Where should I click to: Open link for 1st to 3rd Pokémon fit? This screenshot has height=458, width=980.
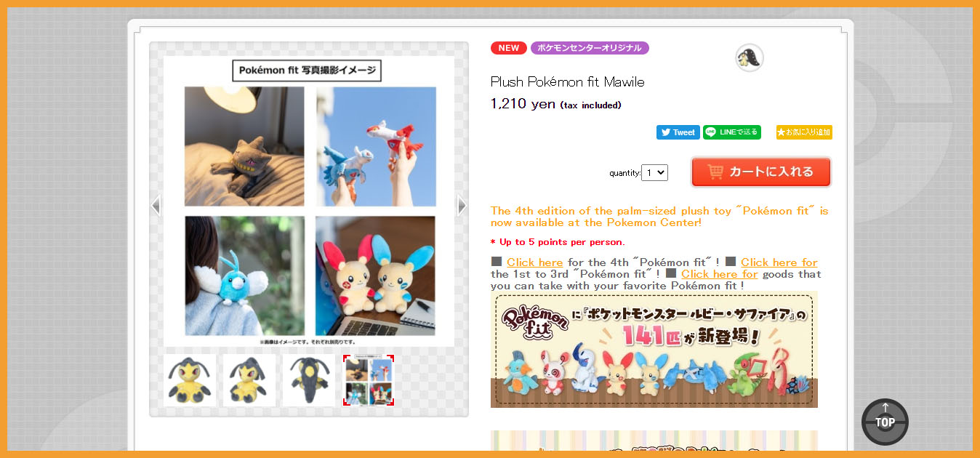tap(779, 262)
